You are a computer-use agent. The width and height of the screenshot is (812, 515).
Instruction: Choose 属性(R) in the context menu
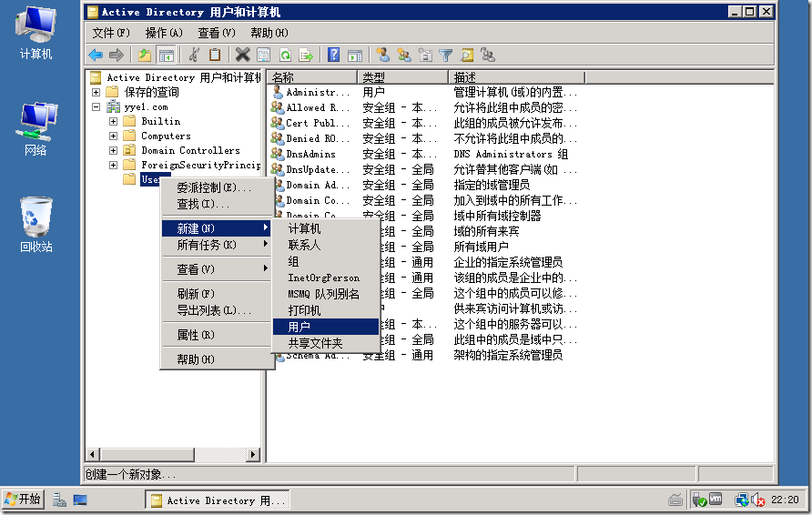click(x=217, y=335)
